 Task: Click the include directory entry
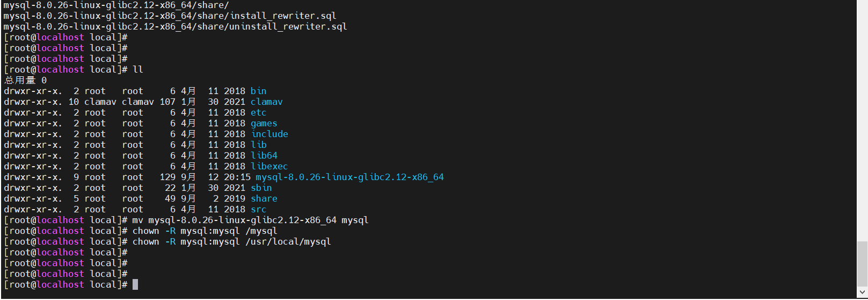click(269, 134)
